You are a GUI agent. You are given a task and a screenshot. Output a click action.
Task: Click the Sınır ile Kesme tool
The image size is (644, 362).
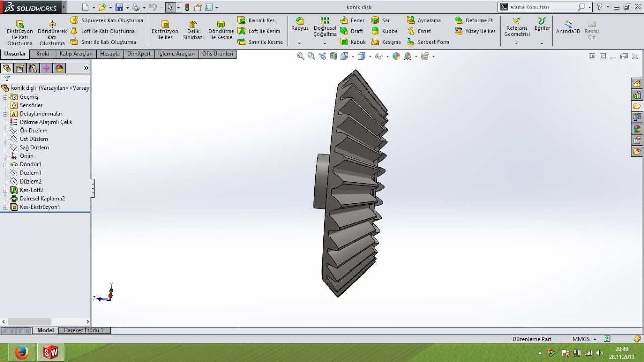261,42
